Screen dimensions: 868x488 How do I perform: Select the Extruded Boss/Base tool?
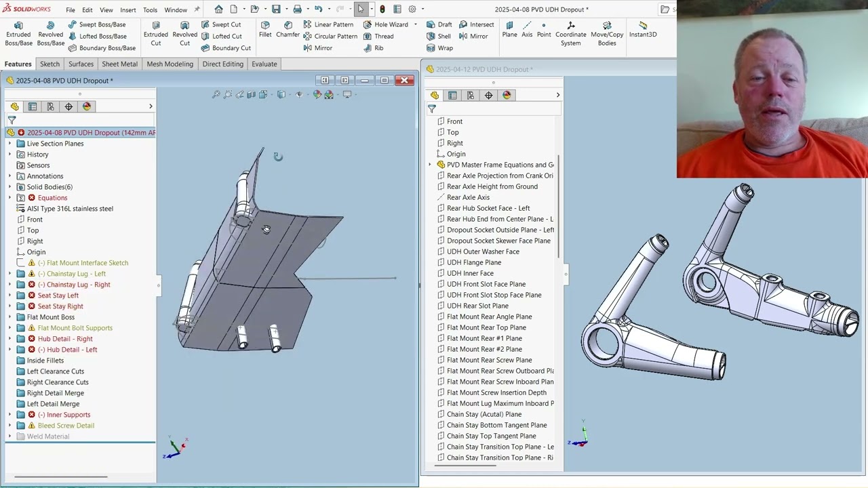(x=18, y=33)
